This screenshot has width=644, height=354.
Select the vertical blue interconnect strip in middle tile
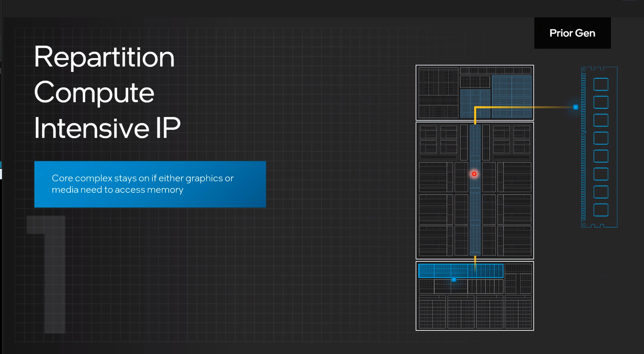tap(475, 190)
